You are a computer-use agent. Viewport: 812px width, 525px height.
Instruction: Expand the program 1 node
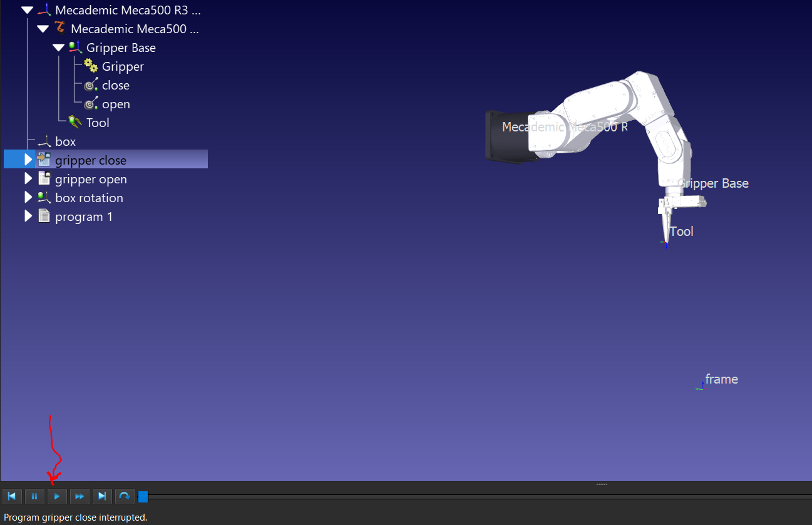[x=28, y=217]
